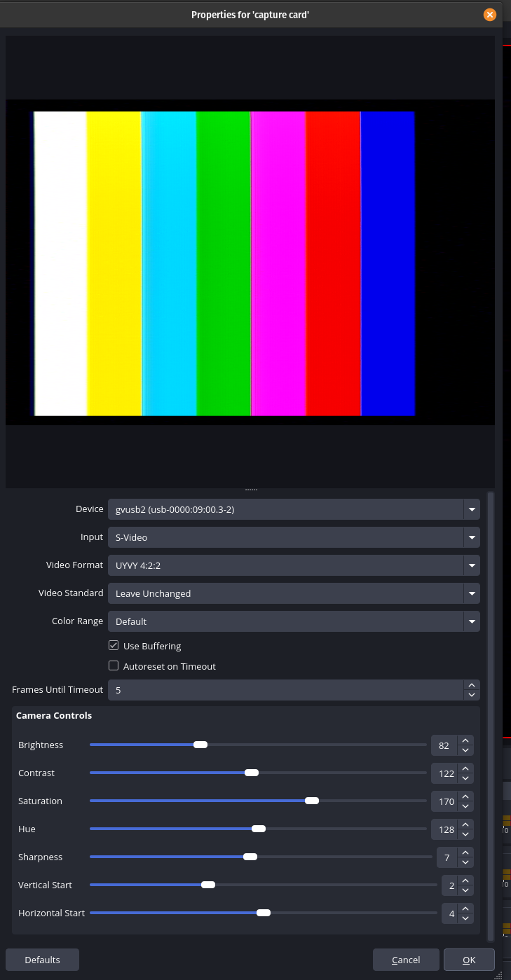The height and width of the screenshot is (980, 511).
Task: Increase Saturation value with up arrow
Action: (x=465, y=796)
